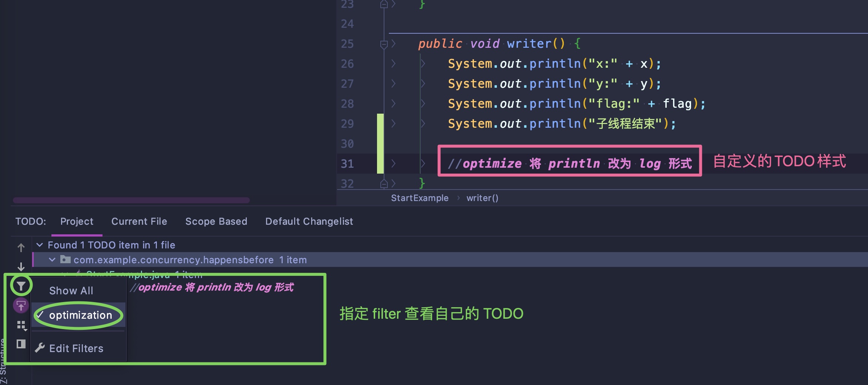This screenshot has height=385, width=868.
Task: Open Edit Filters from the popup
Action: coord(76,348)
